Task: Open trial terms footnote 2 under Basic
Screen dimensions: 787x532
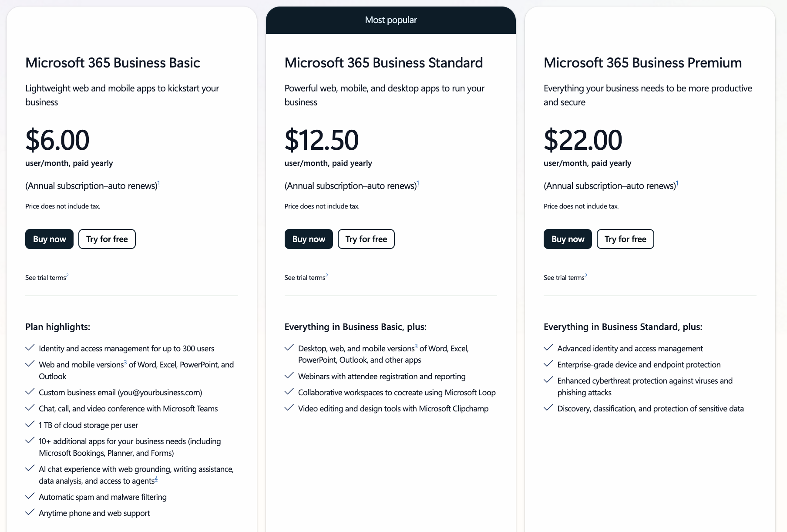Action: pos(67,276)
